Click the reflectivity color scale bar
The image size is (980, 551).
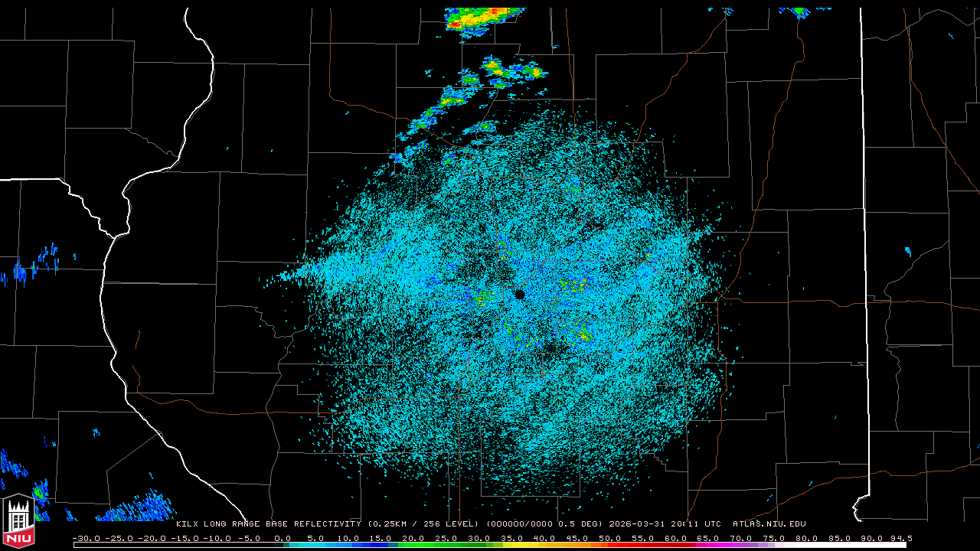(490, 545)
